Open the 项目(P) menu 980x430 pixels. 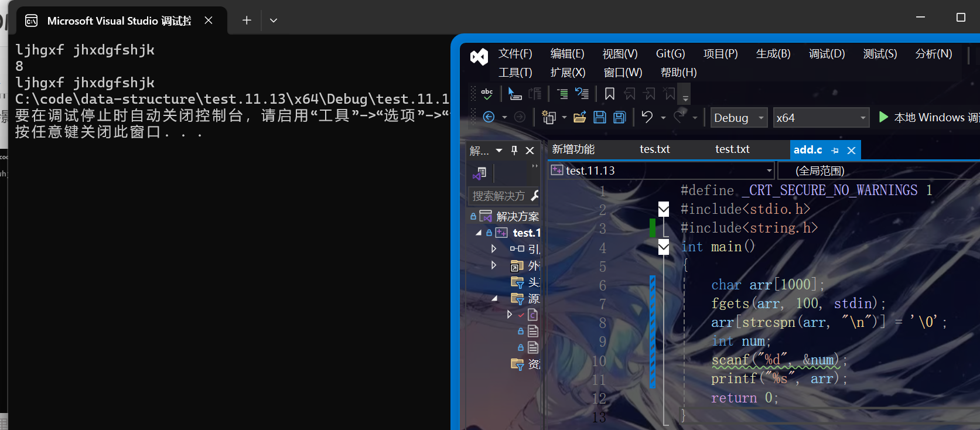tap(721, 54)
